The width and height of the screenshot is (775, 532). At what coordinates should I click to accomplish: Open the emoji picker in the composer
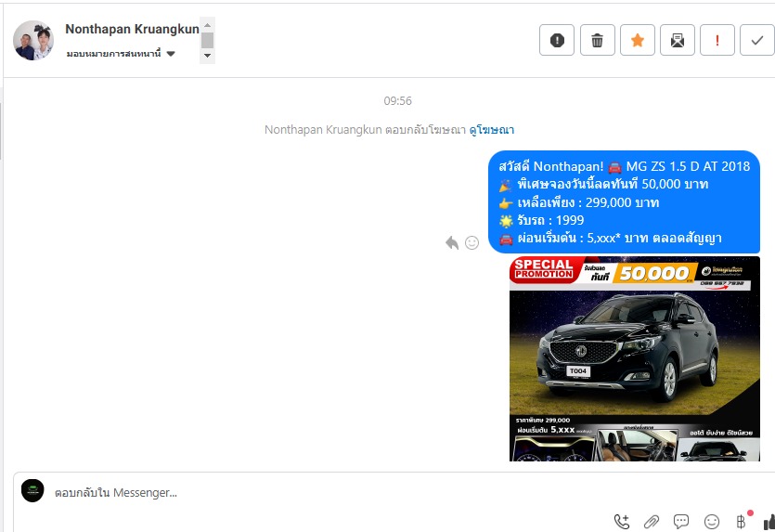(711, 522)
